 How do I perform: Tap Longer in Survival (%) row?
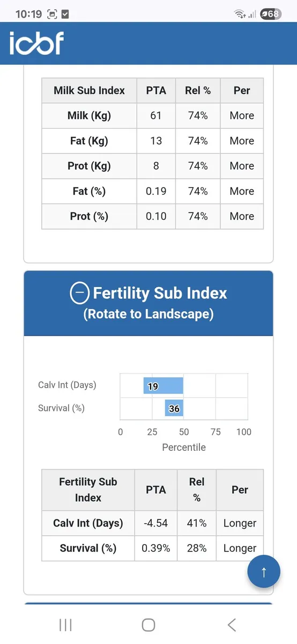pos(240,548)
